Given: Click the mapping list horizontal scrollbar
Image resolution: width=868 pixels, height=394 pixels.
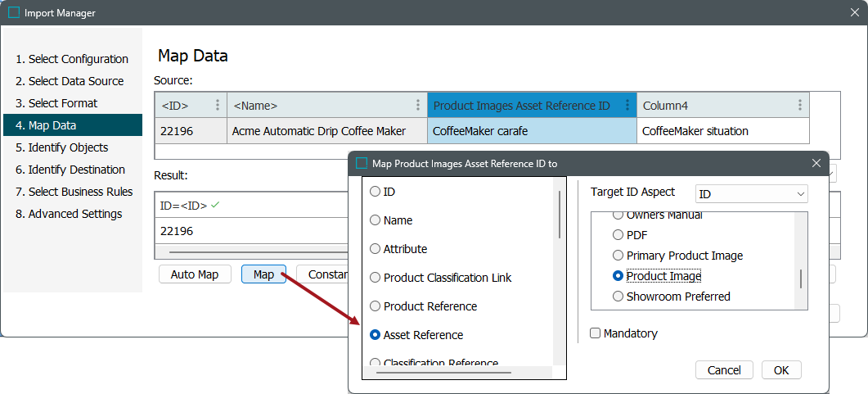Looking at the screenshot, I should point(443,372).
